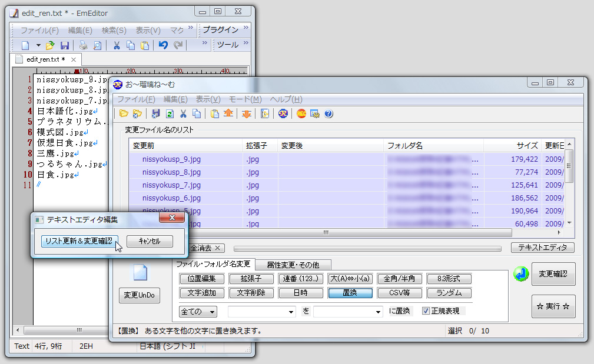Click the リスト更新＆変更確認 button

[79, 241]
